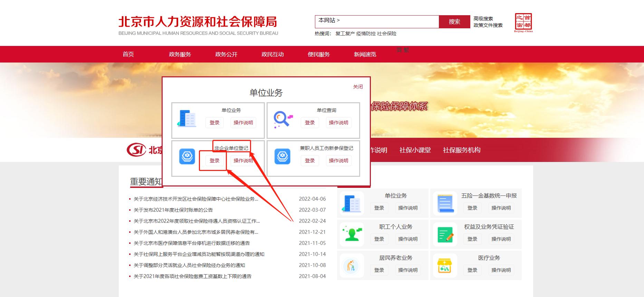The image size is (644, 297).
Task: Open notice about 灵活就业人员社会保险经办业务
Action: (189, 265)
